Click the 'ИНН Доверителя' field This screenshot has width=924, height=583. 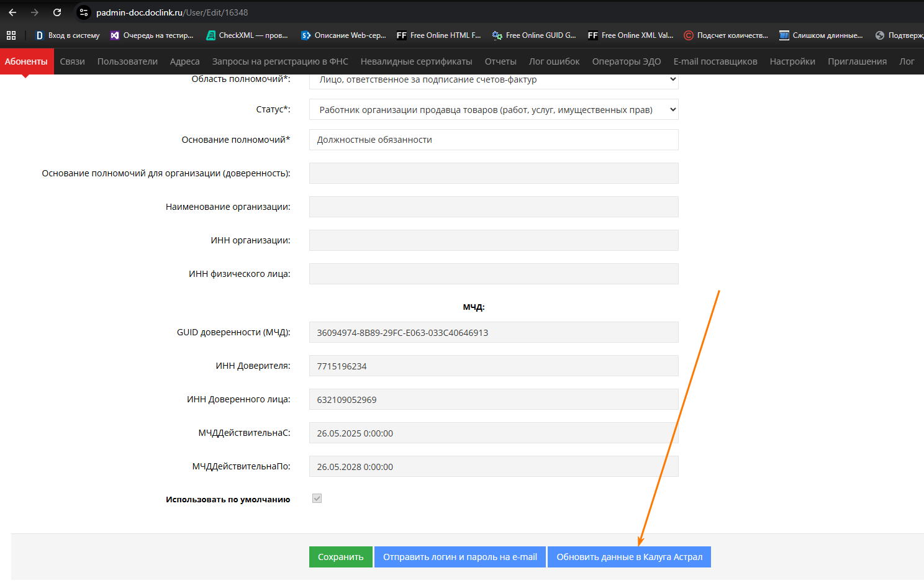tap(494, 366)
